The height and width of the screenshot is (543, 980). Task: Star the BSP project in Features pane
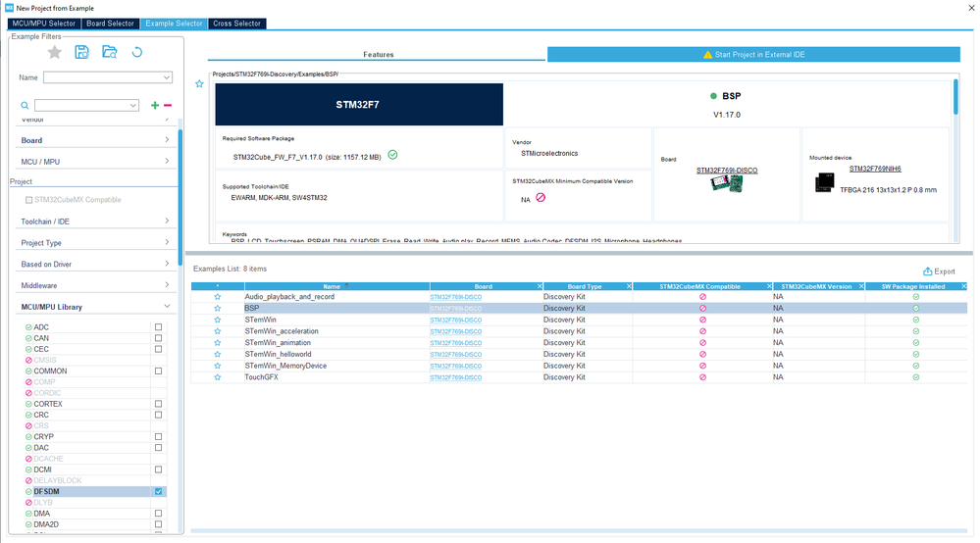(199, 83)
